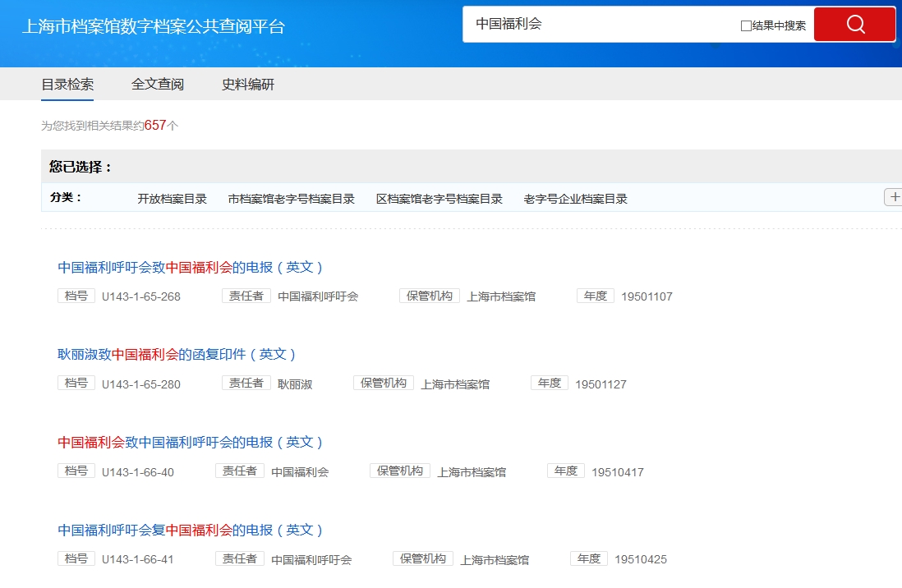Open result 中国福利呼吁会致中国福利会的电报
Viewport: 902px width, 588px height.
(x=191, y=267)
